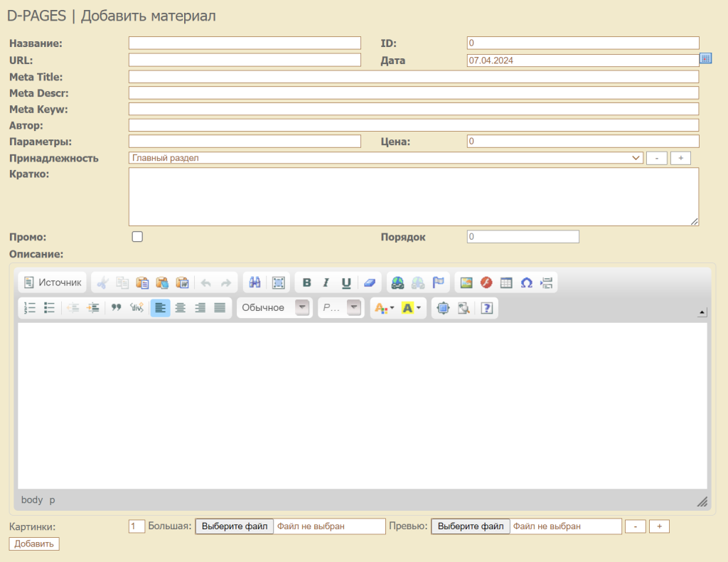Align text right
Viewport: 728px width, 562px height.
(x=200, y=307)
